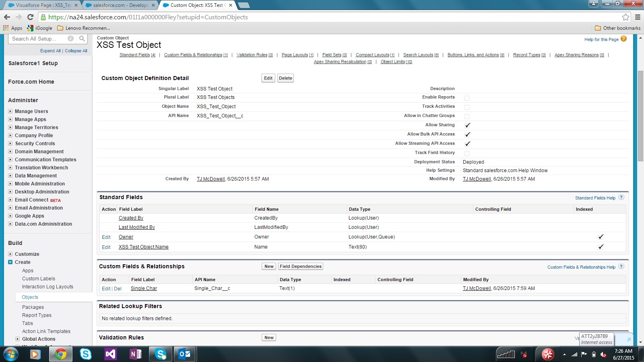
Task: Select Objects in the Create submenu
Action: point(30,297)
